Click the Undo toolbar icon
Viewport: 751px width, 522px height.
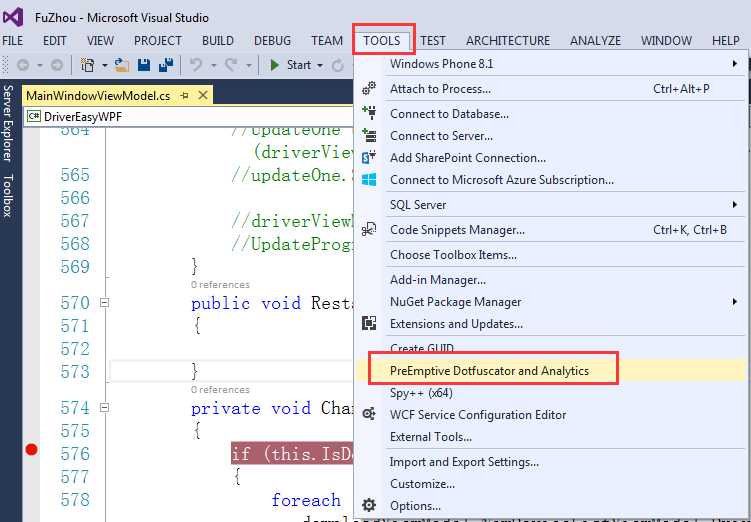196,65
